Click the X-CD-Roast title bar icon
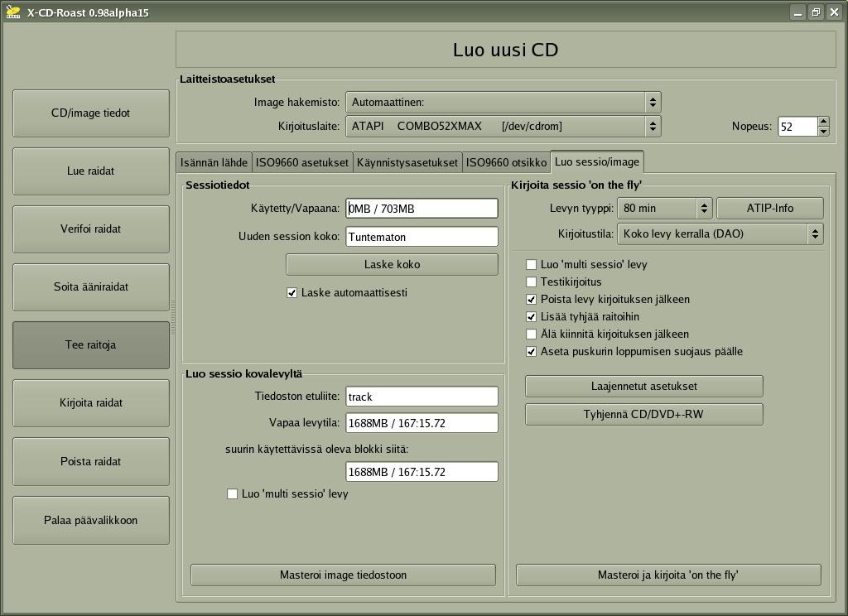This screenshot has height=616, width=848. coord(12,12)
